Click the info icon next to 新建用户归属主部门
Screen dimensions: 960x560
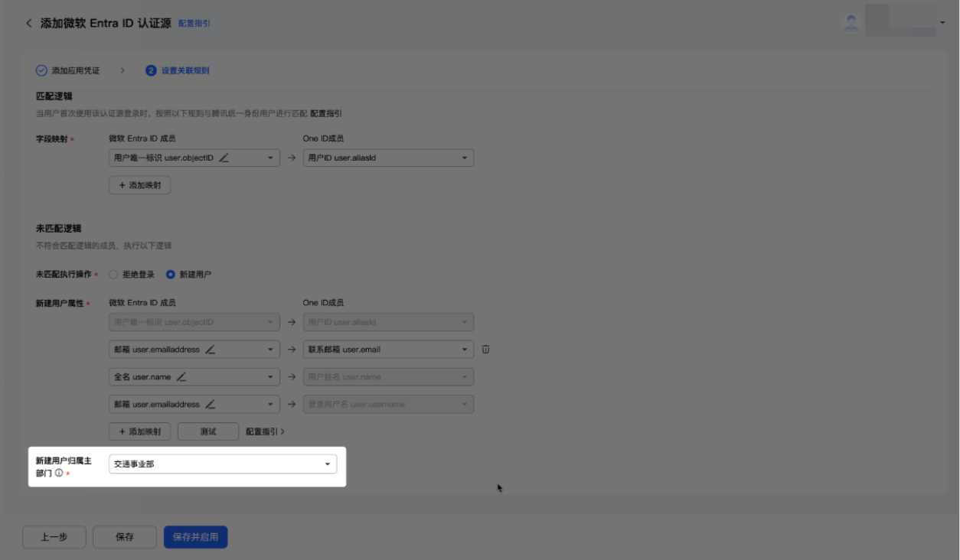point(59,474)
